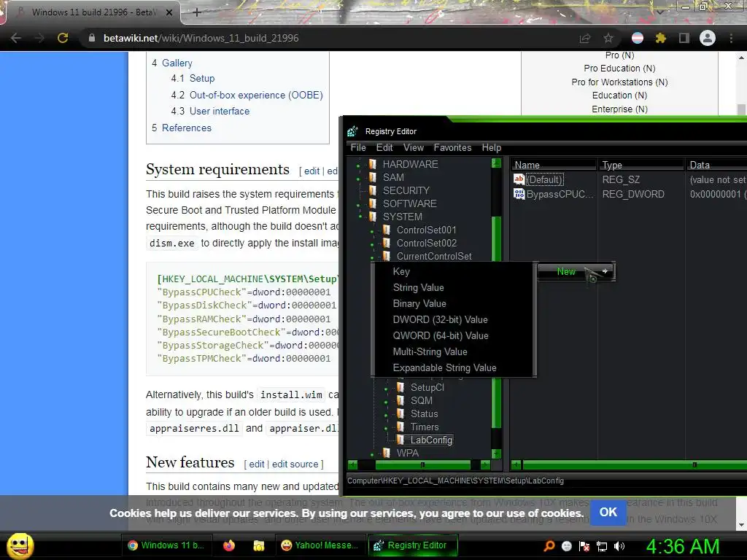Open the Chrome three-dot menu
The image size is (747, 560).
point(731,38)
